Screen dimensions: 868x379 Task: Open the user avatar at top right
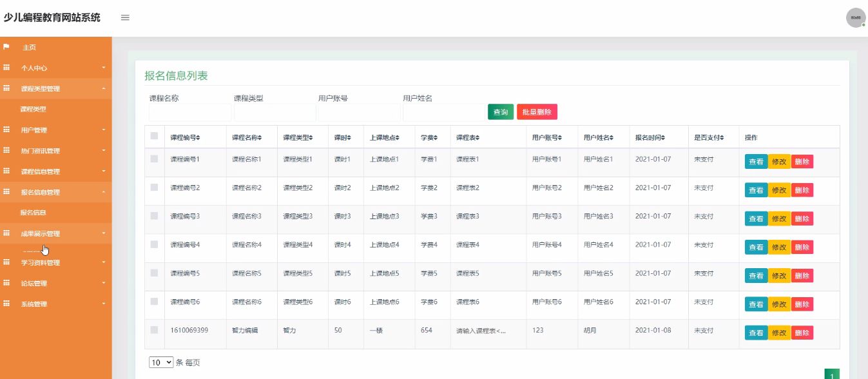[855, 17]
